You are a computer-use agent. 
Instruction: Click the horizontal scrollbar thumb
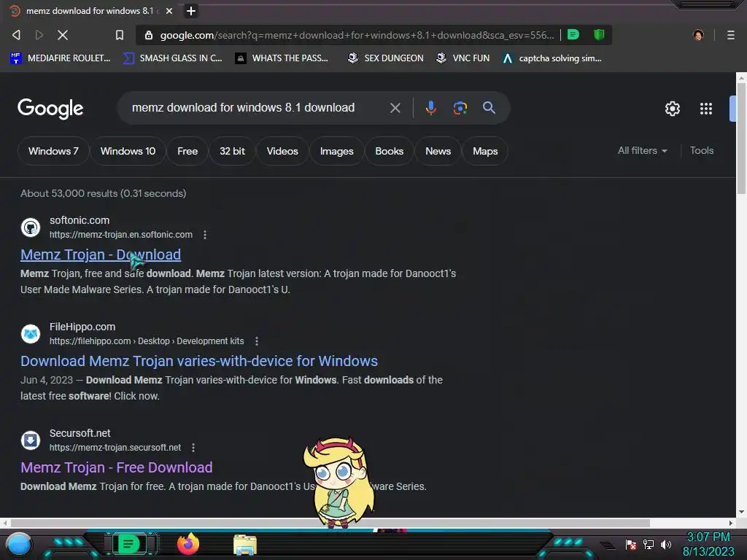(x=330, y=523)
